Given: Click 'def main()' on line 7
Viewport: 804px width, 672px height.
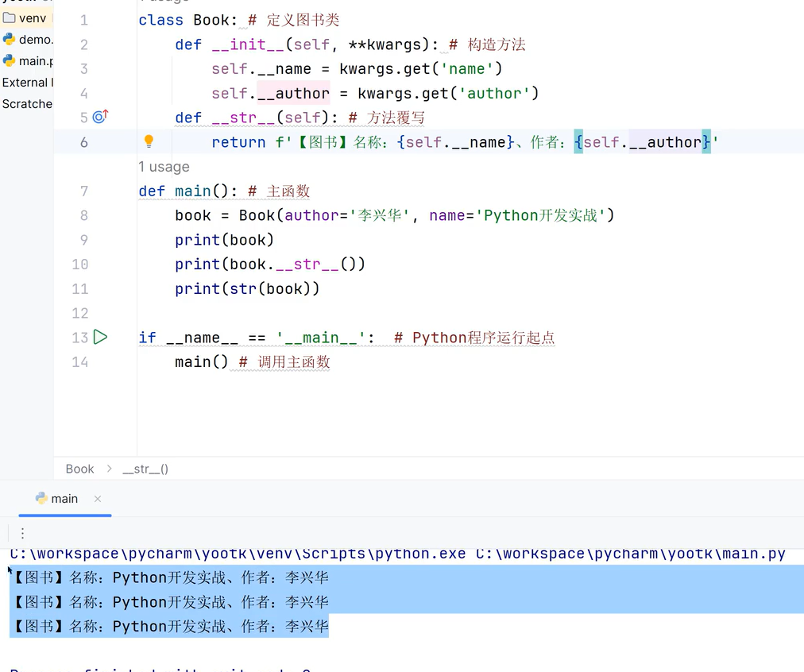Looking at the screenshot, I should [x=188, y=191].
